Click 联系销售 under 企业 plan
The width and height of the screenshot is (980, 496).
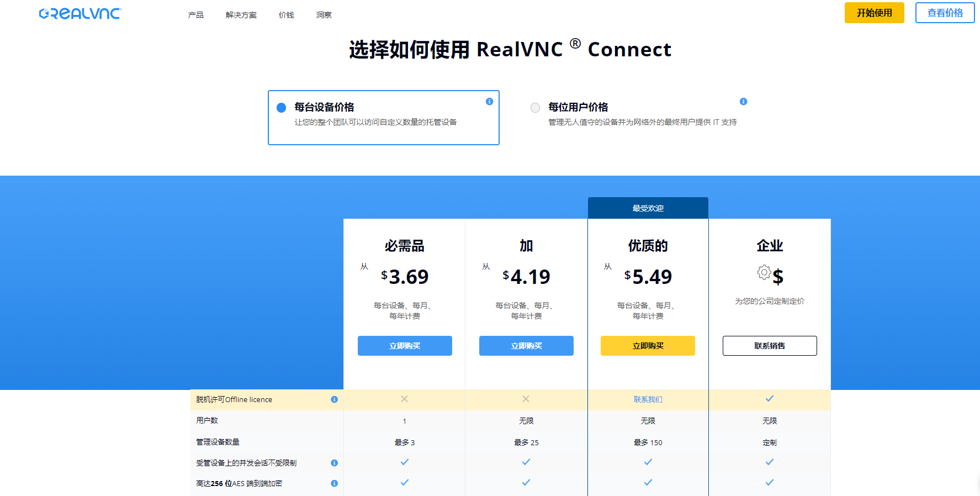770,346
